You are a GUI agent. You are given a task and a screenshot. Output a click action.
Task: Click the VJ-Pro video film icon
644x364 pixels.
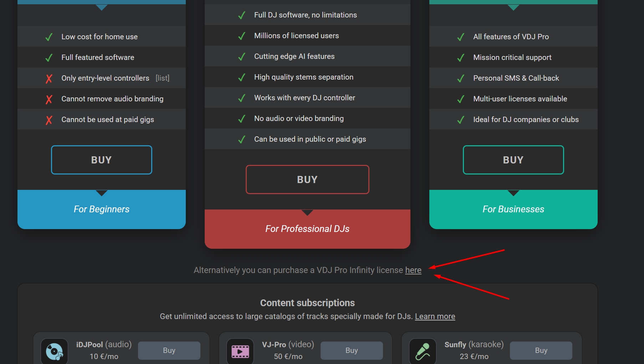[240, 351]
